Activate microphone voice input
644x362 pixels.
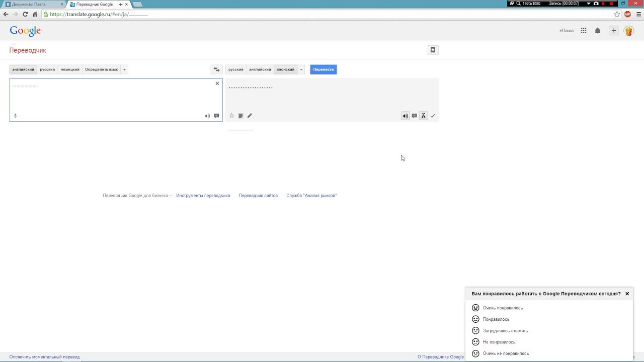pyautogui.click(x=15, y=116)
